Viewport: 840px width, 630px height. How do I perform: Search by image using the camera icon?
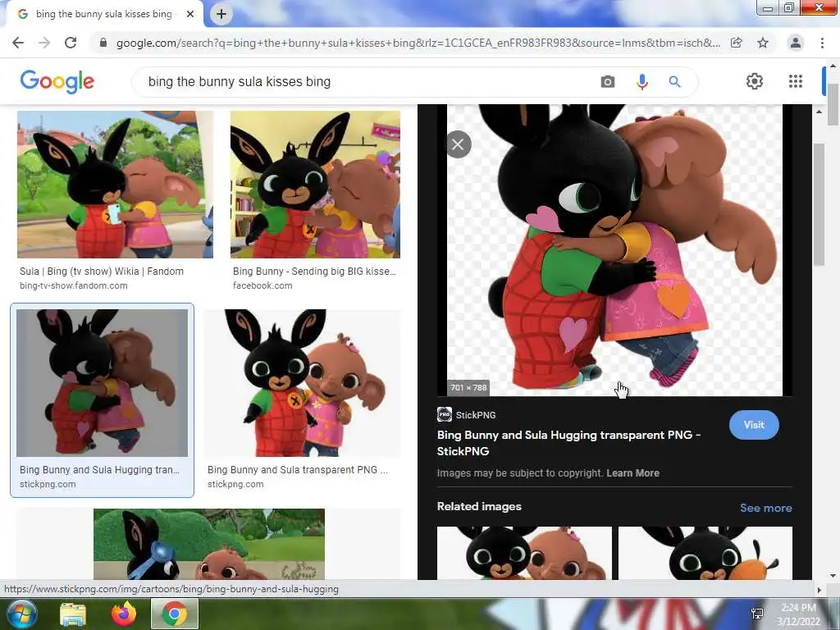click(608, 82)
